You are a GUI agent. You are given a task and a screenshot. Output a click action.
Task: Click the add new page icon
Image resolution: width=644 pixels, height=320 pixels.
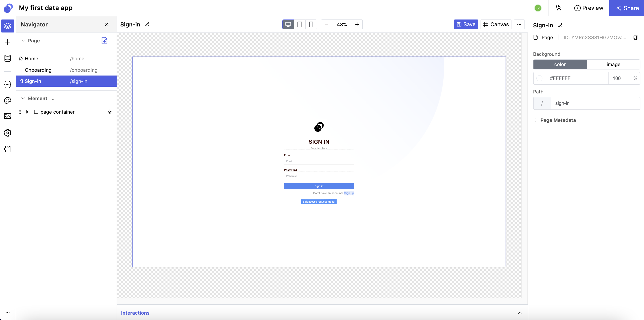click(x=104, y=41)
